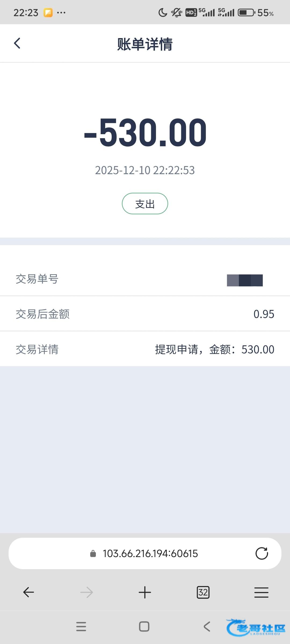290x644 pixels.
Task: Tap the 交易后金额 row value 0.95
Action: (264, 314)
